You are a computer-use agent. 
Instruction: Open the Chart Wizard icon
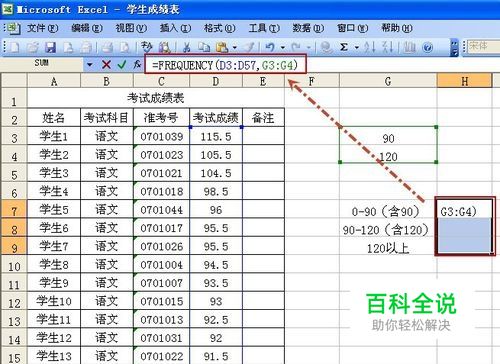tap(409, 47)
